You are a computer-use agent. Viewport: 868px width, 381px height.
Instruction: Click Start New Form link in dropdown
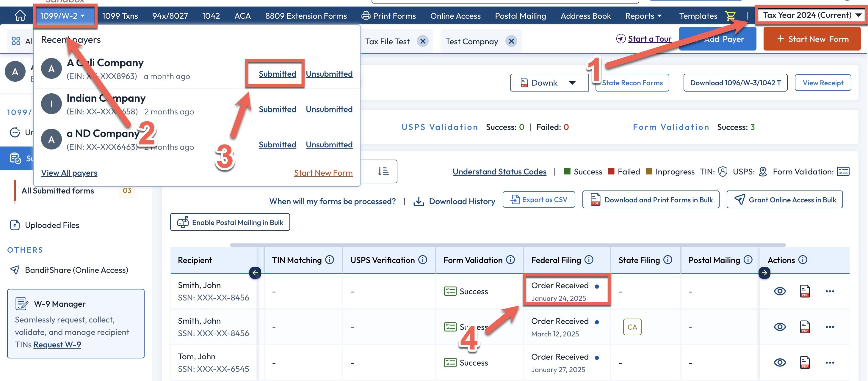[323, 173]
